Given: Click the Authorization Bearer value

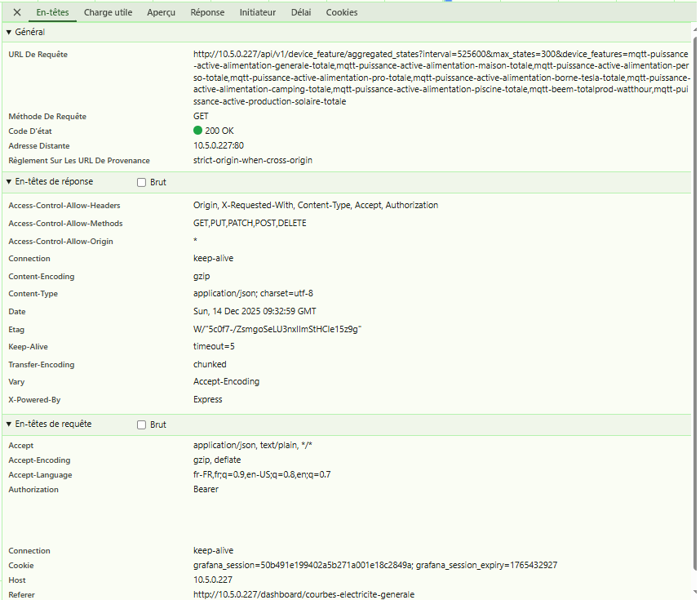Looking at the screenshot, I should pyautogui.click(x=206, y=490).
